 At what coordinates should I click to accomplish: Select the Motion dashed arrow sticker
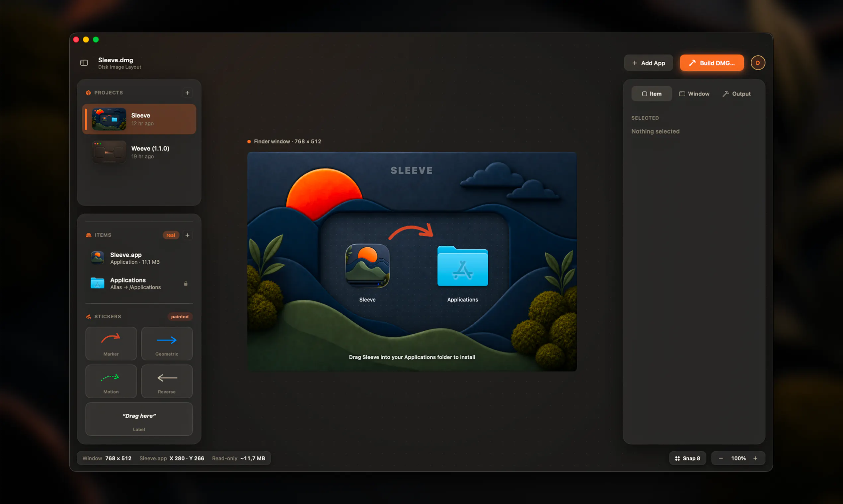click(111, 381)
